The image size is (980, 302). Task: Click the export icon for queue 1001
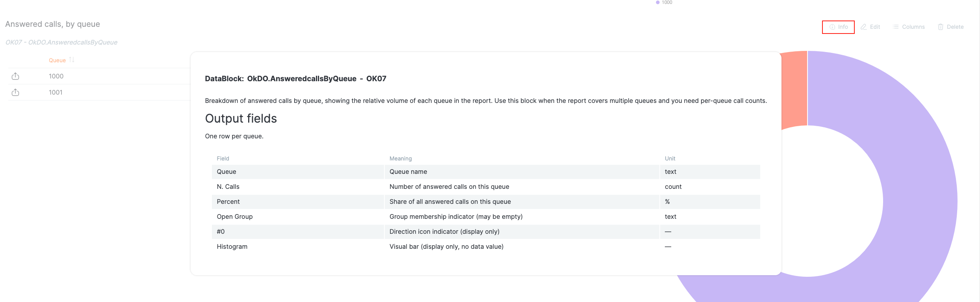pyautogui.click(x=15, y=92)
